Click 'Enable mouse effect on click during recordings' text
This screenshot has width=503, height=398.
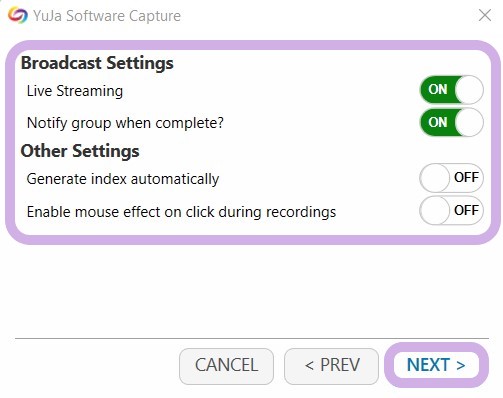(x=181, y=212)
